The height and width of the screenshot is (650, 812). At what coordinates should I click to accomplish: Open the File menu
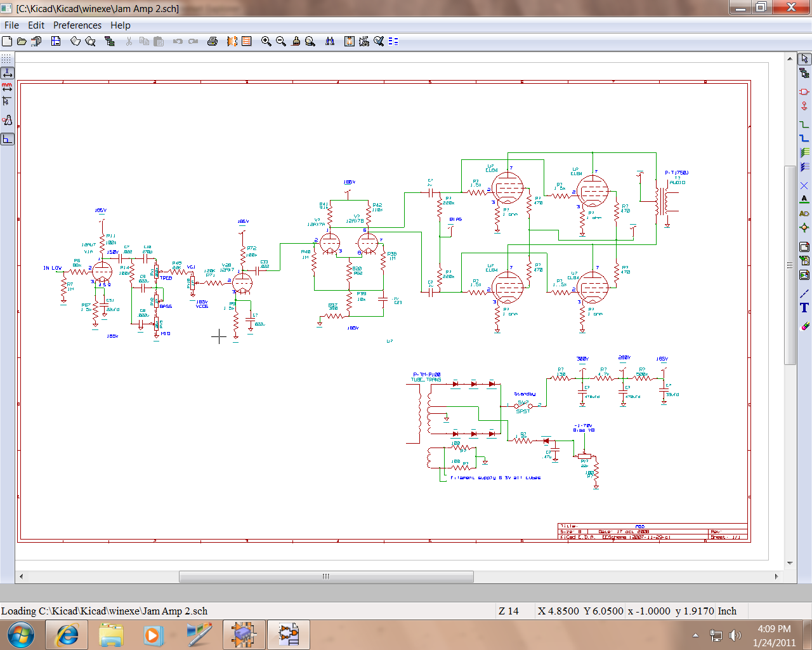coord(11,25)
